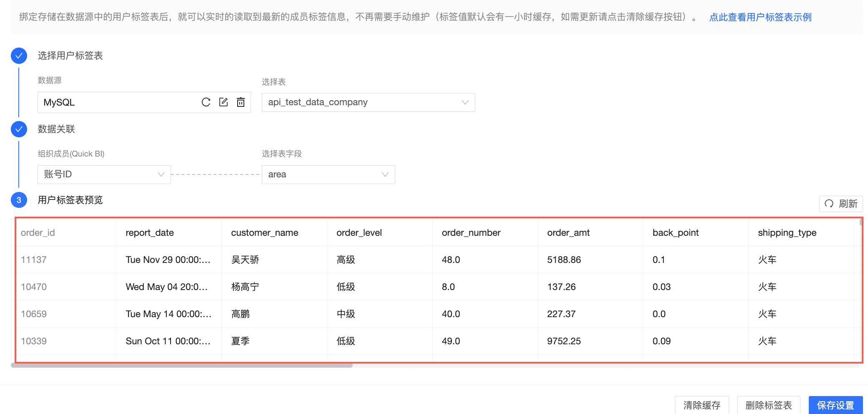Click the step 3 badge beside 用户标签表预览

tap(18, 200)
